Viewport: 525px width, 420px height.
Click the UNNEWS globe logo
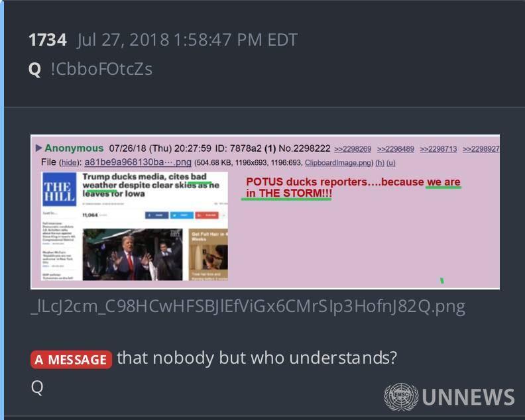pos(401,397)
